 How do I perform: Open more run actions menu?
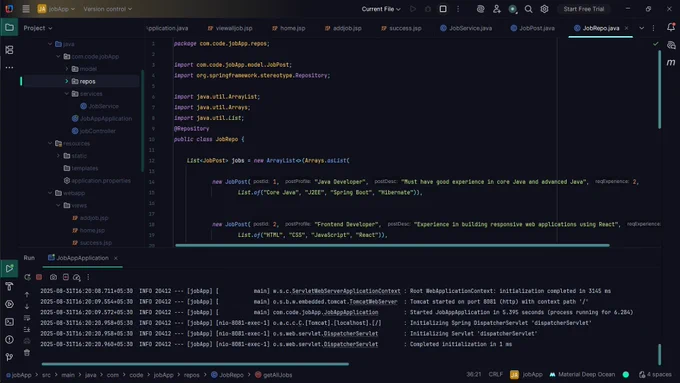458,9
